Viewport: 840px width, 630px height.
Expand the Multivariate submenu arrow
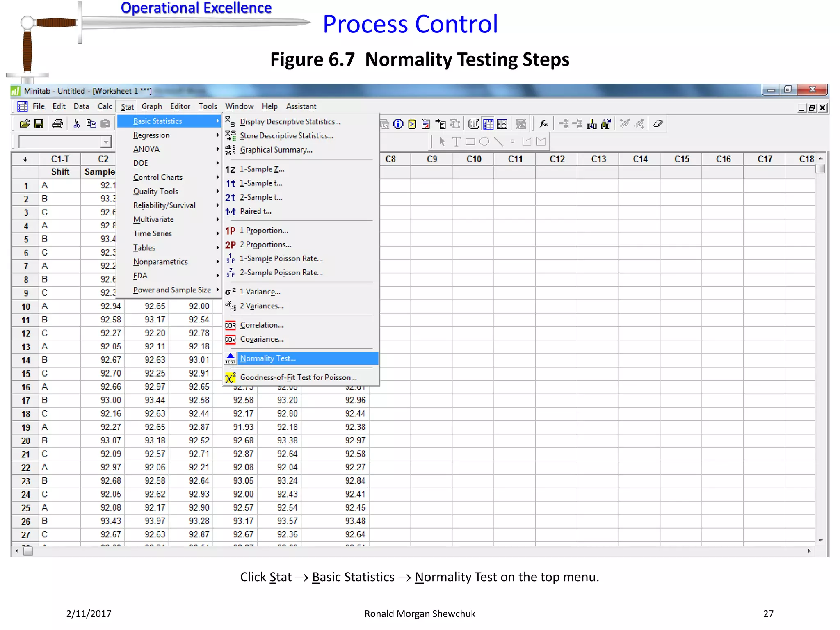click(x=217, y=219)
